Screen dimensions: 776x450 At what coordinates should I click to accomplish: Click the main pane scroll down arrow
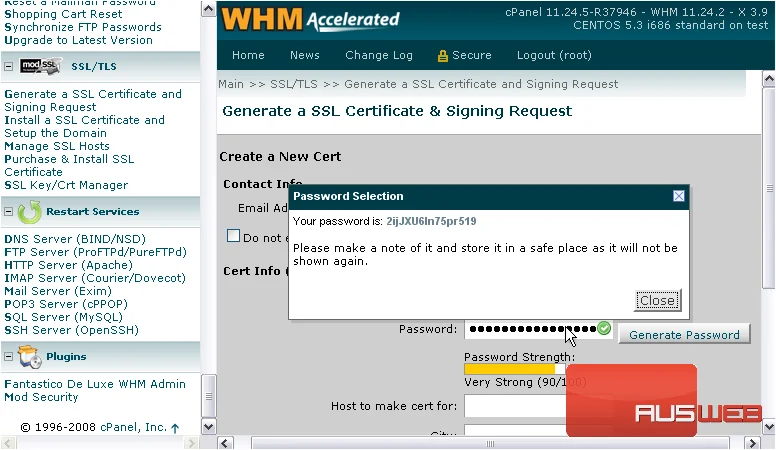click(769, 426)
